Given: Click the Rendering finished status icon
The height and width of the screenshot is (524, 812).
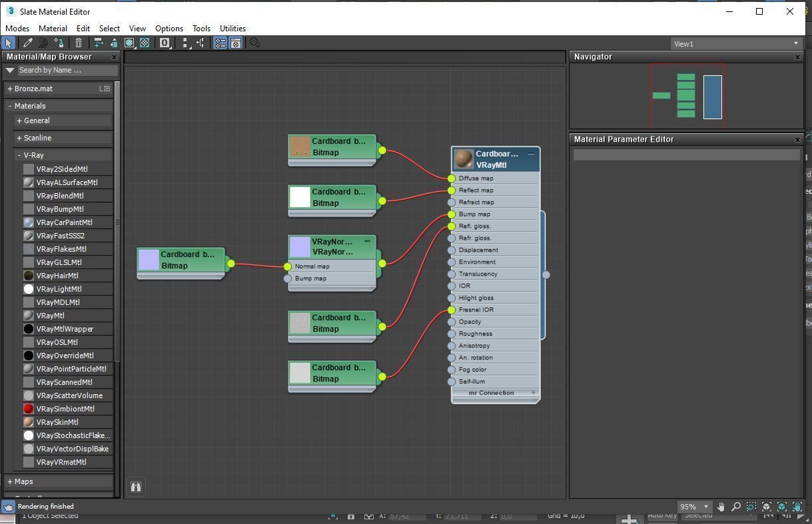Looking at the screenshot, I should 8,507.
